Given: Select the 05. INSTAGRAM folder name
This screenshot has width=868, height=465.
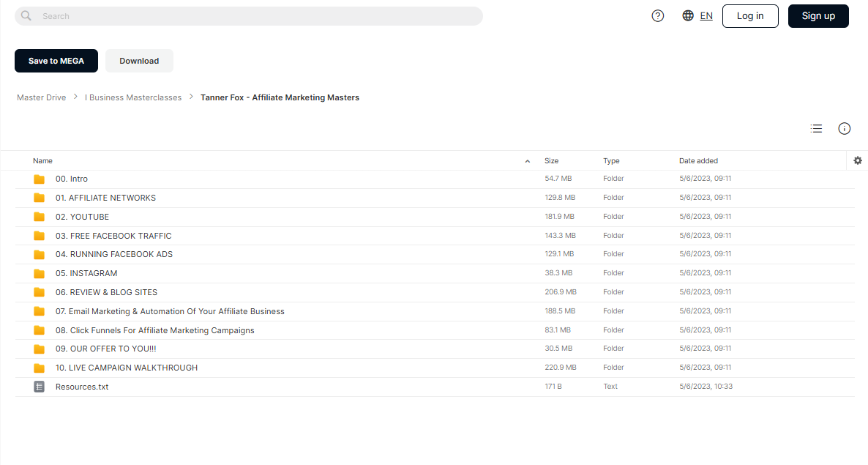Looking at the screenshot, I should 86,273.
